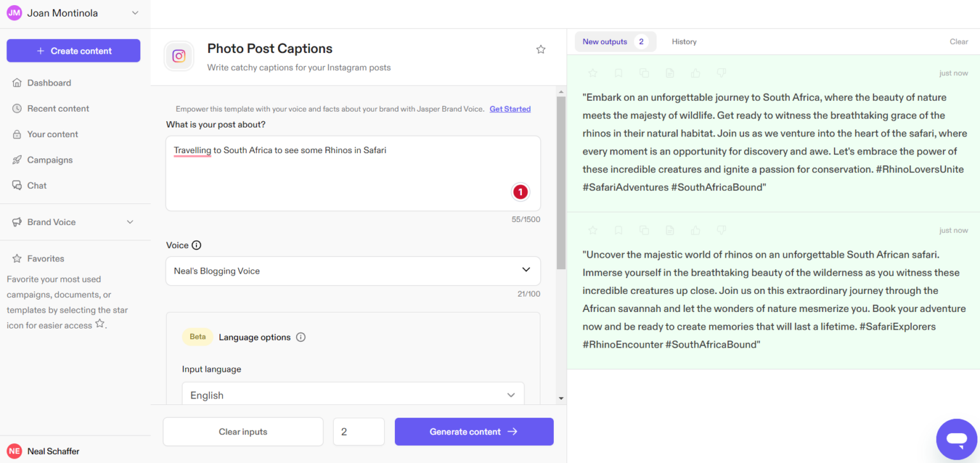Copy the second rhino caption to clipboard
The height and width of the screenshot is (463, 980).
(x=644, y=230)
